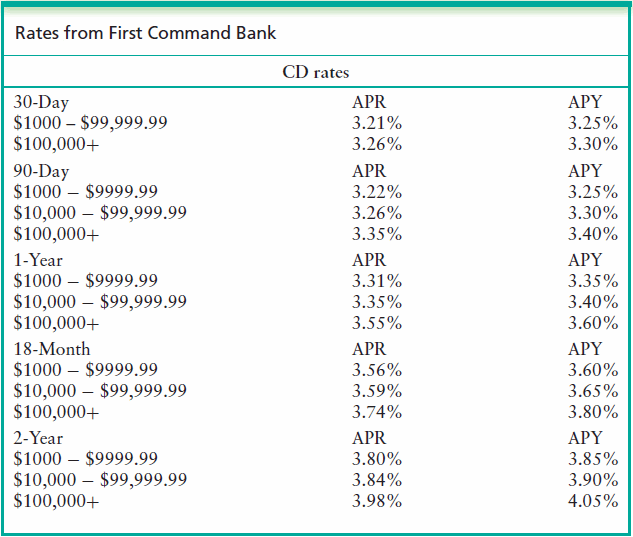Select the 3.59% APR value
This screenshot has height=537, width=633.
point(377,391)
